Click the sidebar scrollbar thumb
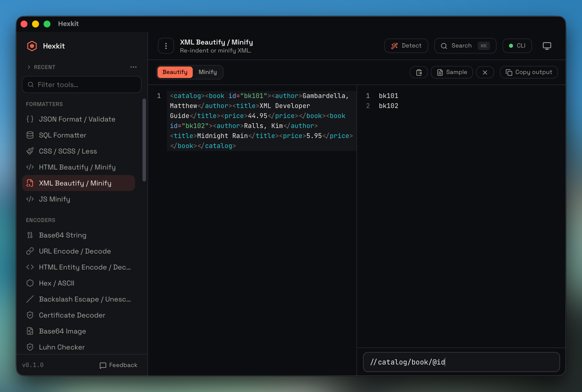The width and height of the screenshot is (582, 392). coord(144,140)
